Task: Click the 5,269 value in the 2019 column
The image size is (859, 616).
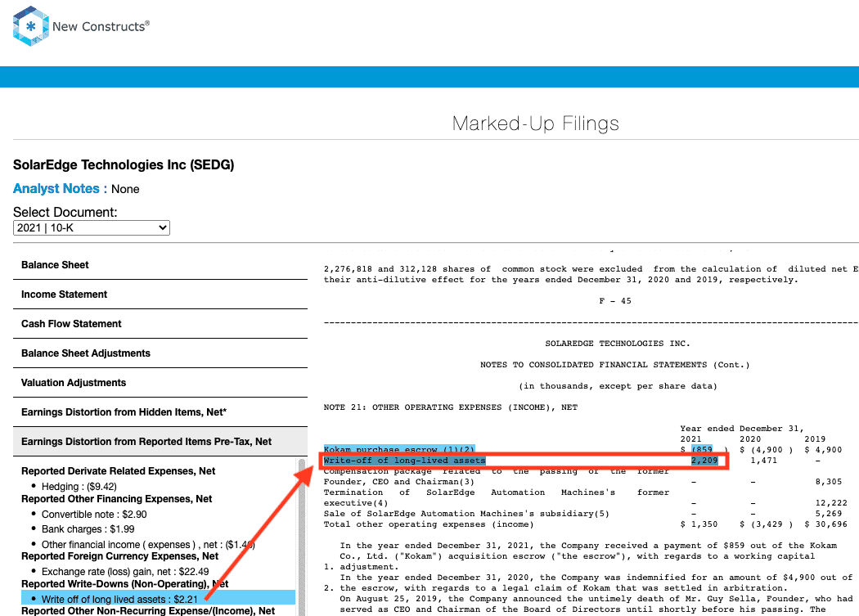Action: [x=828, y=514]
